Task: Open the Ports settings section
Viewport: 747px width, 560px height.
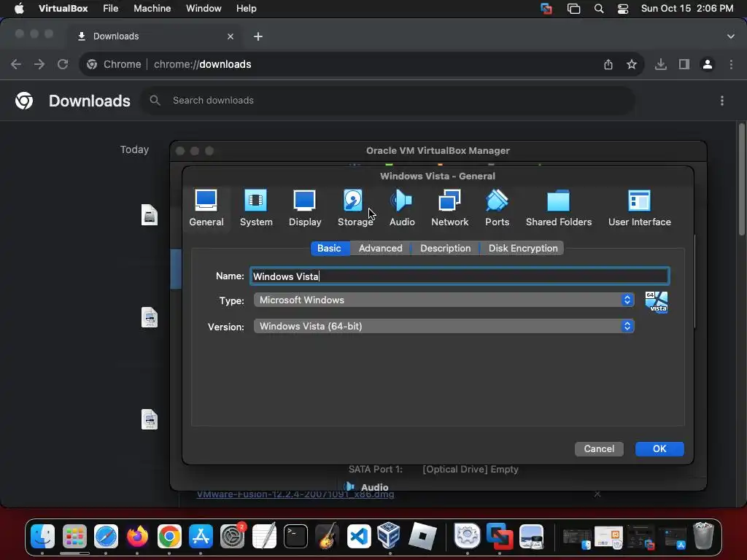Action: point(497,208)
